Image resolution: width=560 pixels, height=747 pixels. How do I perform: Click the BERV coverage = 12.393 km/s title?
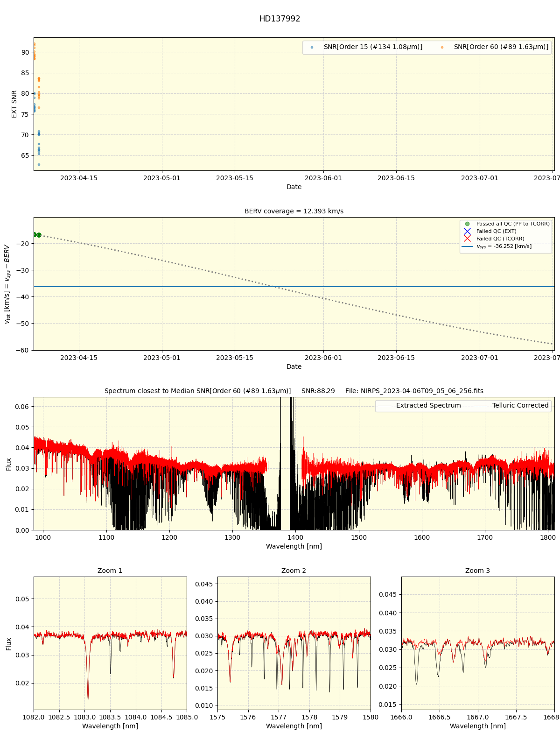(x=294, y=211)
